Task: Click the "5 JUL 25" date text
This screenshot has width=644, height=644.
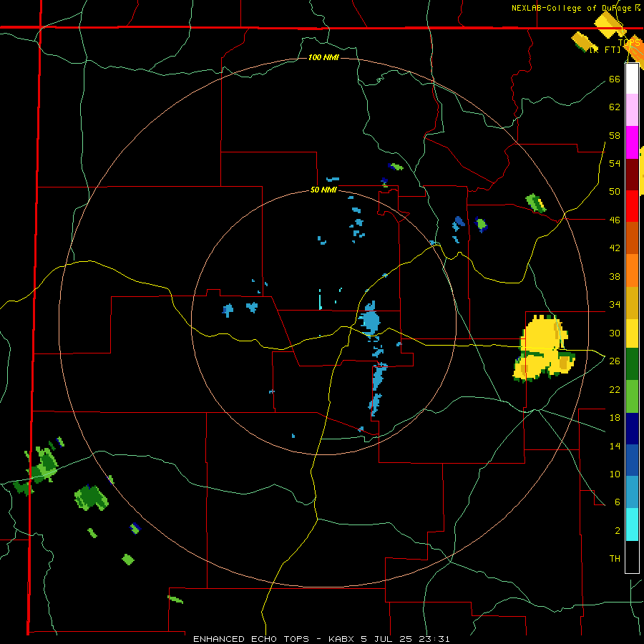Action: click(388, 639)
